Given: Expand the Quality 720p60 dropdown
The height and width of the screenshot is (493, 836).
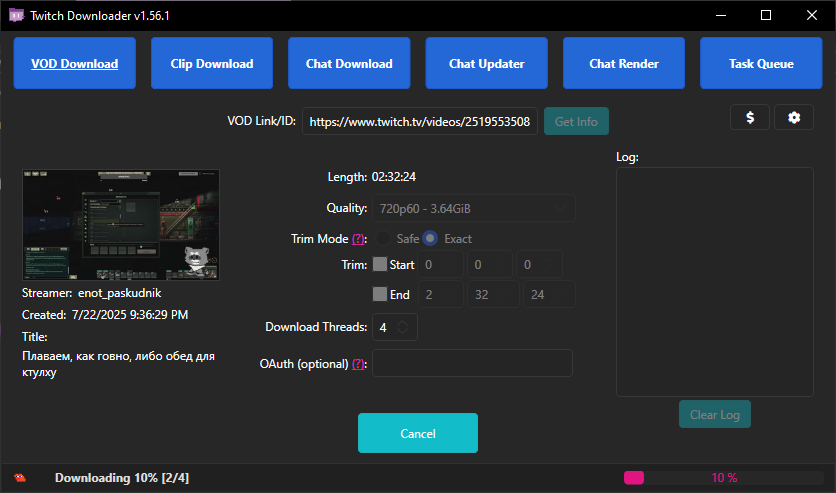Looking at the screenshot, I should pos(473,208).
